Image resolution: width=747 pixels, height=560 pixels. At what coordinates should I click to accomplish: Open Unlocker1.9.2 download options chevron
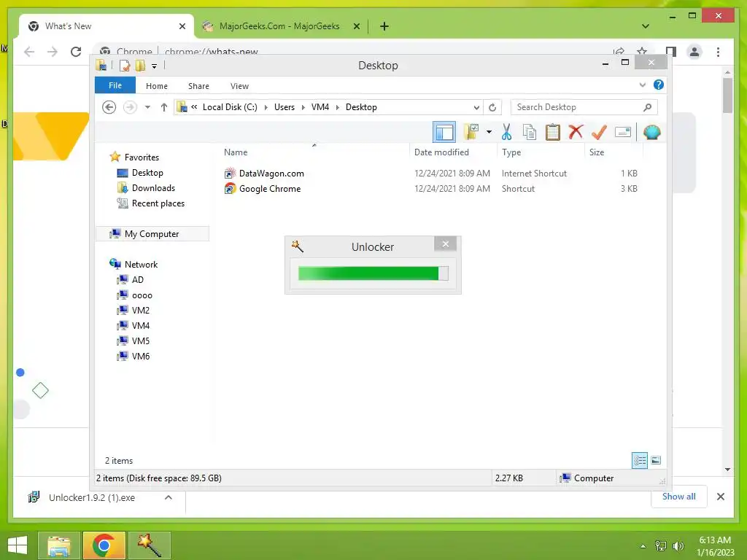click(x=169, y=497)
